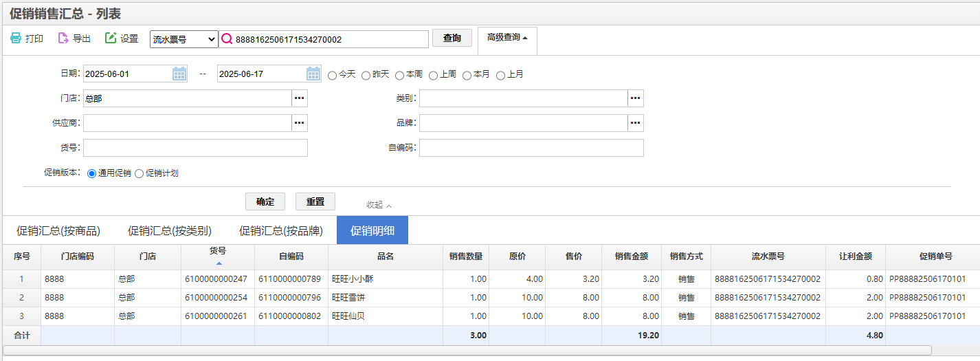The image size is (980, 361).
Task: Select the 昨天 date option
Action: click(366, 75)
